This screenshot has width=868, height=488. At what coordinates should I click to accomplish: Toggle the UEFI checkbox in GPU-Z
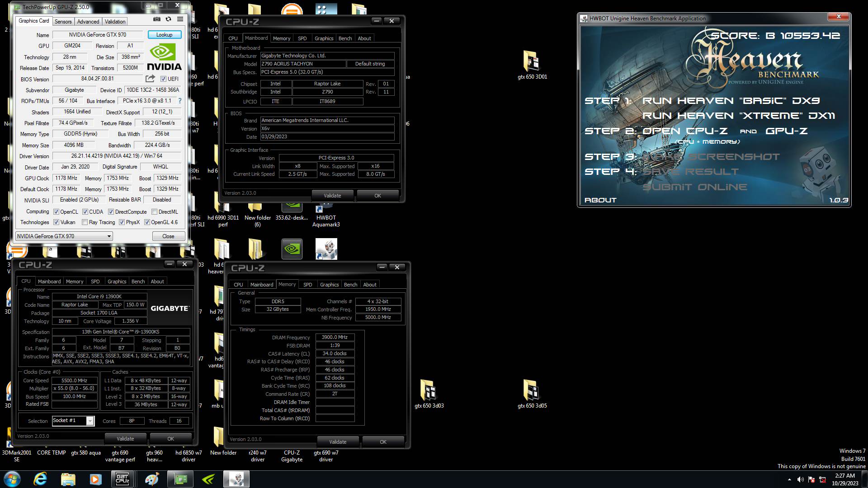163,79
